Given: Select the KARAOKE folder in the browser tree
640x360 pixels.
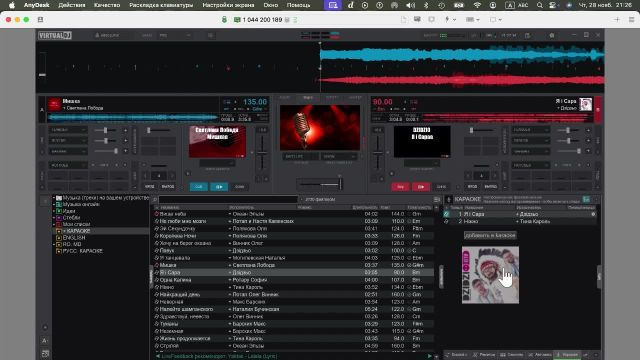Looking at the screenshot, I should coord(76,231).
